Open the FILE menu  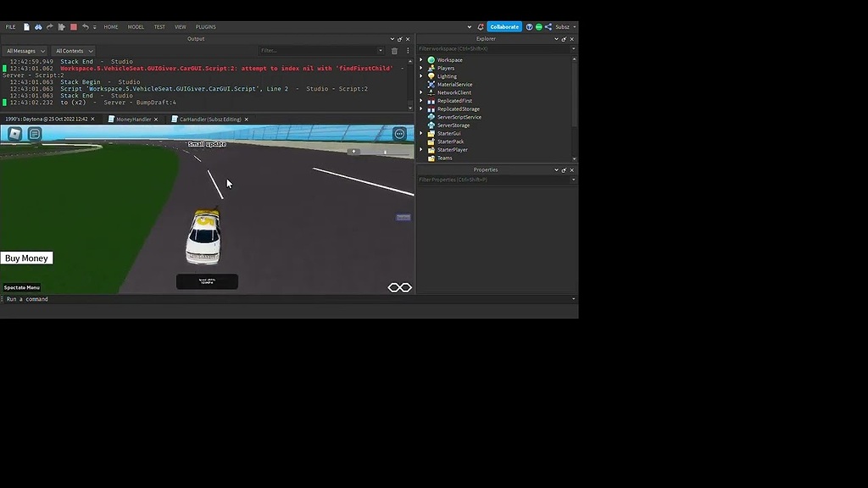point(10,26)
